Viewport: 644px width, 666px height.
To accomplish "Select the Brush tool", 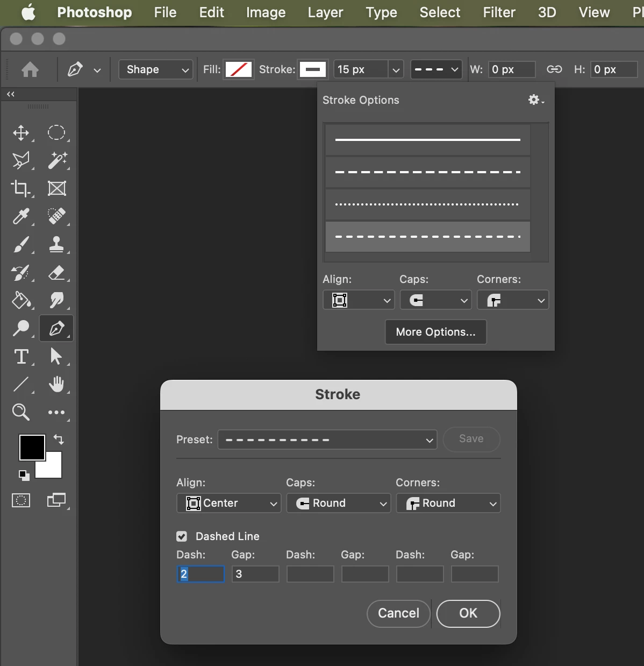I will (21, 244).
